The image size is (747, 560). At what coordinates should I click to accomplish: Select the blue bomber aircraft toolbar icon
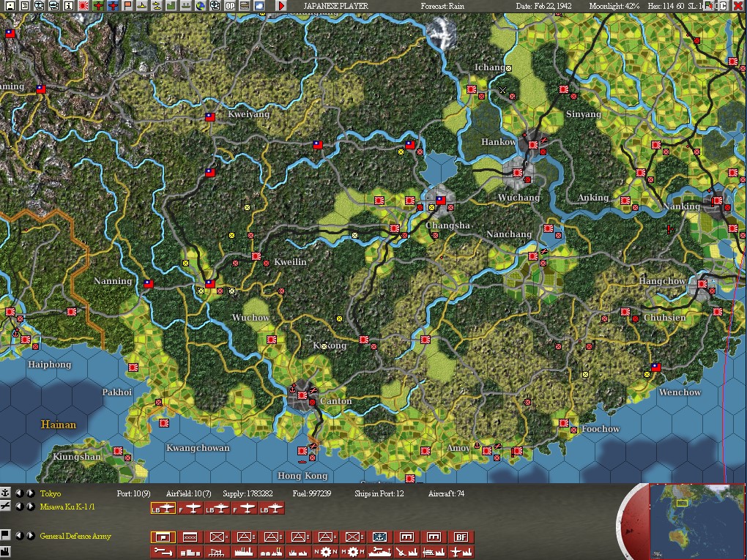click(113, 6)
